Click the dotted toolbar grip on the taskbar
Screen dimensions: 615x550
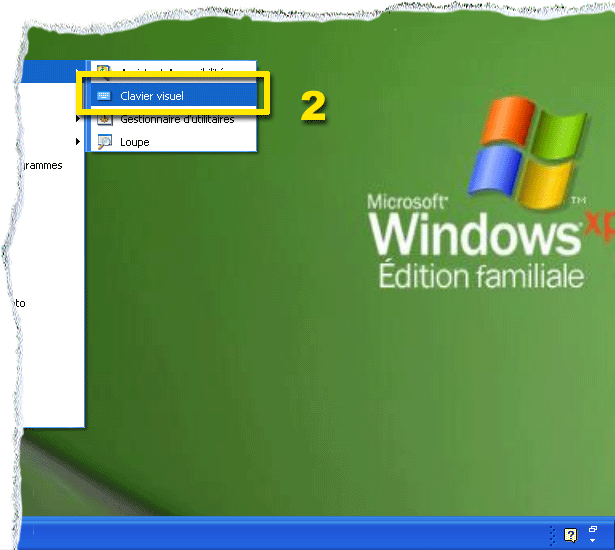552,535
